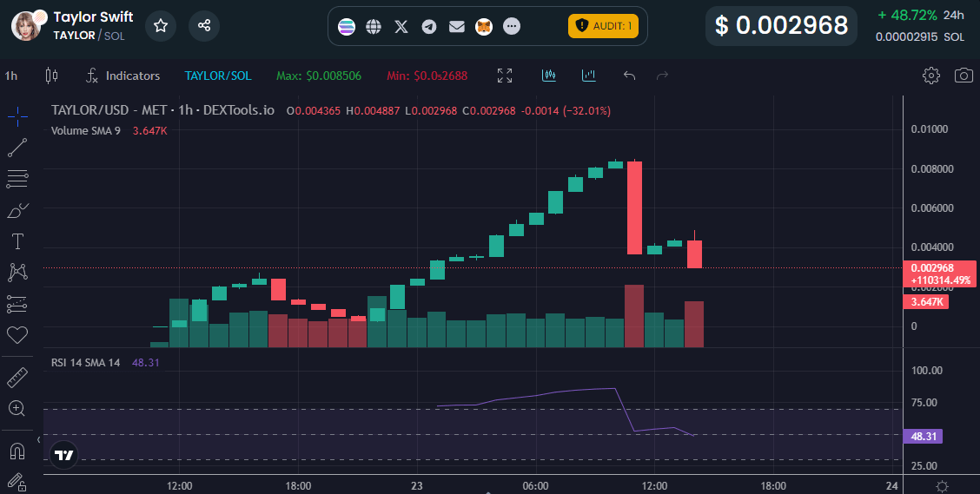Screen dimensions: 980x494
Task: Click the current price $ 0.002968
Action: click(781, 25)
